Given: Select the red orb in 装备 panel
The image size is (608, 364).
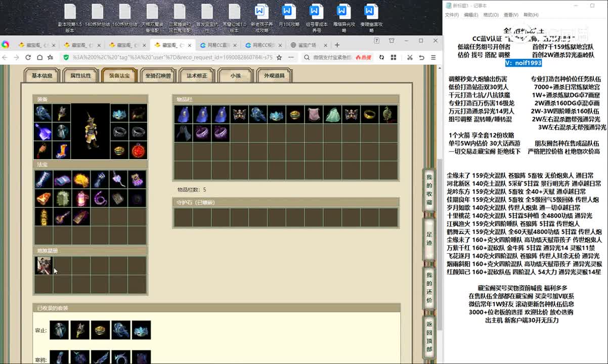Looking at the screenshot, I should 138,150.
